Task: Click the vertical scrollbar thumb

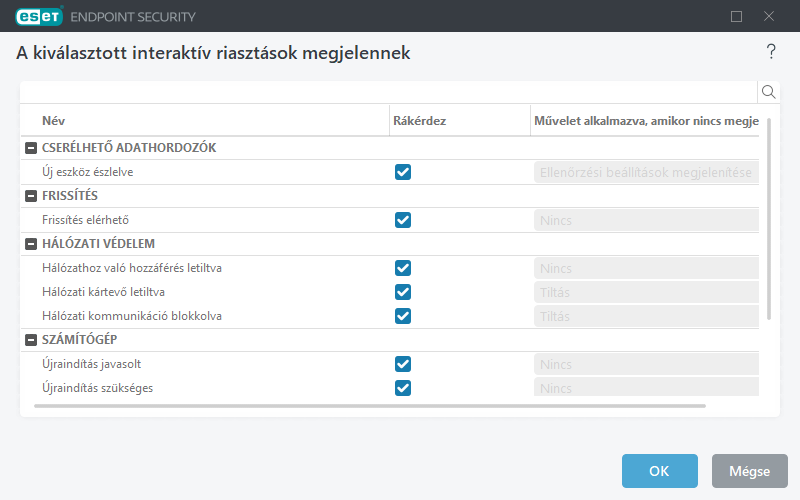Action: tap(769, 219)
